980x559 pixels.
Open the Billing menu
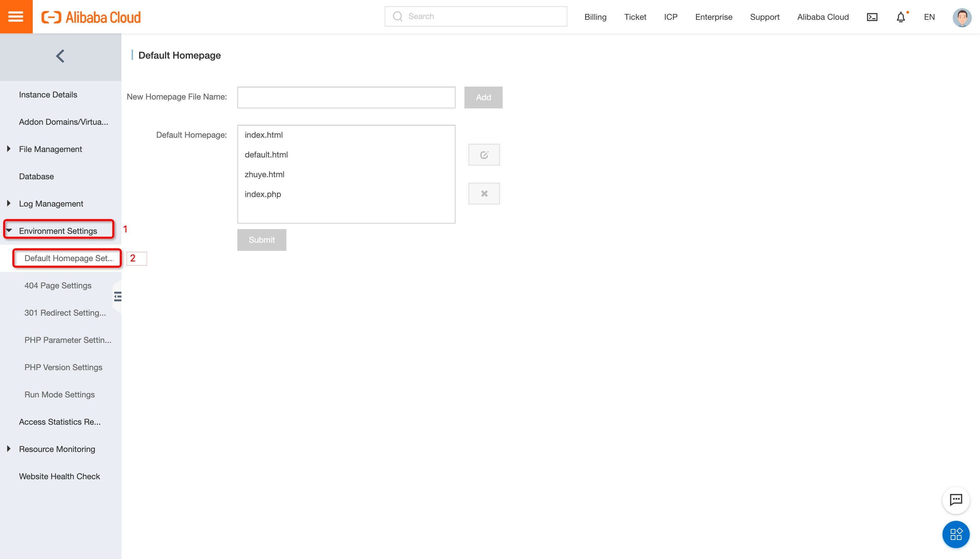tap(595, 17)
